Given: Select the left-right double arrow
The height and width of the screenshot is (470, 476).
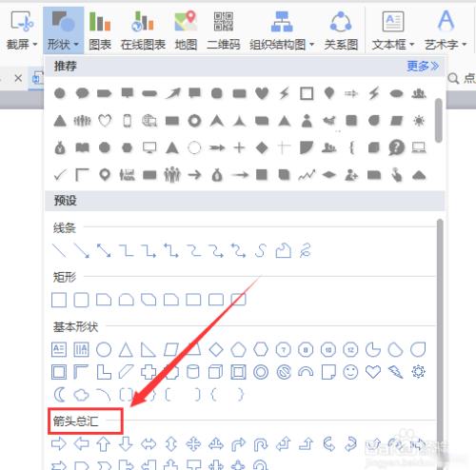Looking at the screenshot, I should point(149,443).
